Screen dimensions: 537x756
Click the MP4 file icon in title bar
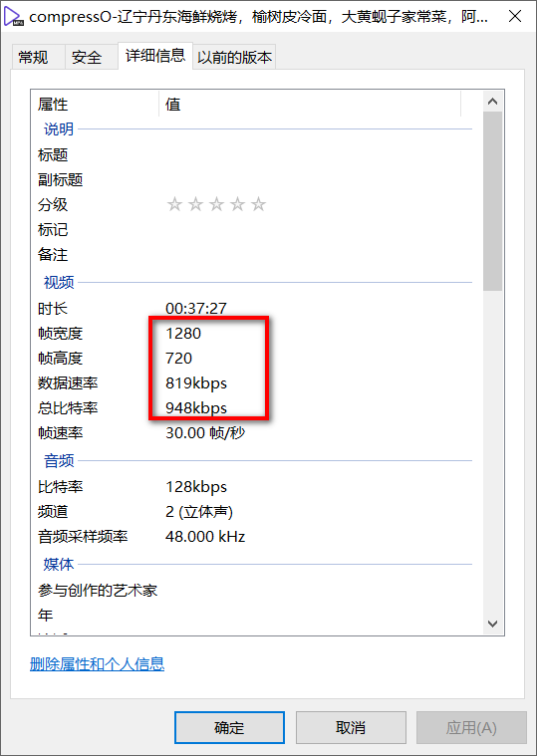point(14,17)
